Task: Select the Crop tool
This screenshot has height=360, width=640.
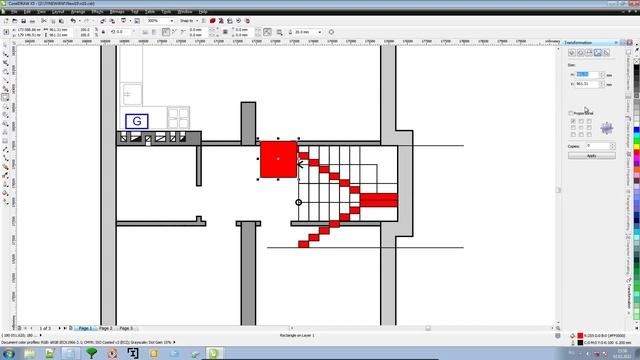Action: click(6, 62)
